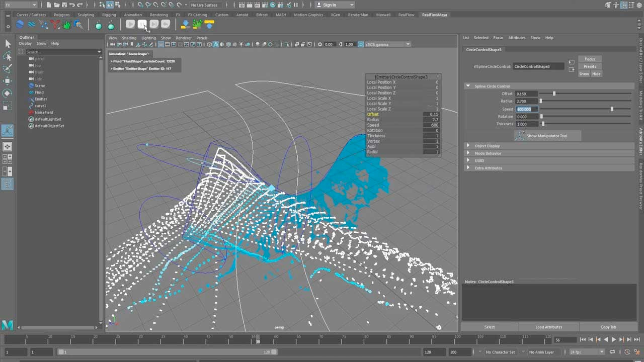Start simulation with the RealFlow play button

point(130,24)
